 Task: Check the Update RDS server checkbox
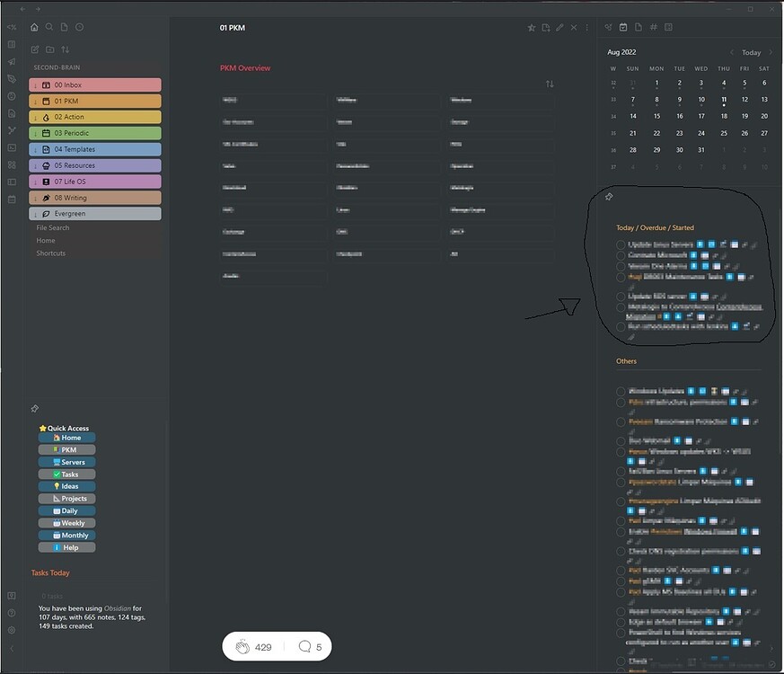pyautogui.click(x=620, y=295)
